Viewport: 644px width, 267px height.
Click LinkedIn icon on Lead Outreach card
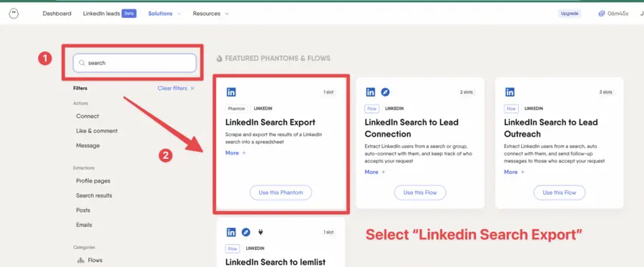click(509, 92)
